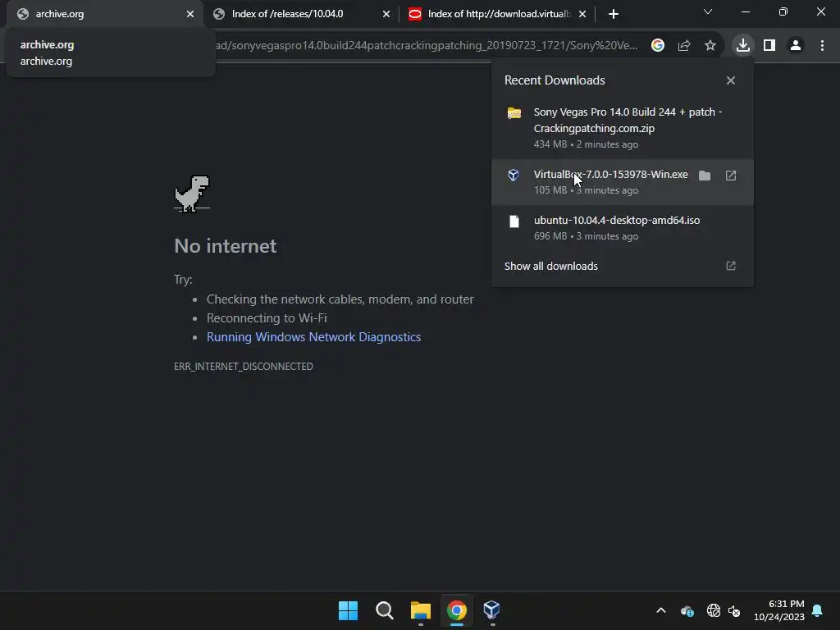Open the tab search dropdown arrow
Viewport: 840px width, 630px height.
pos(708,11)
